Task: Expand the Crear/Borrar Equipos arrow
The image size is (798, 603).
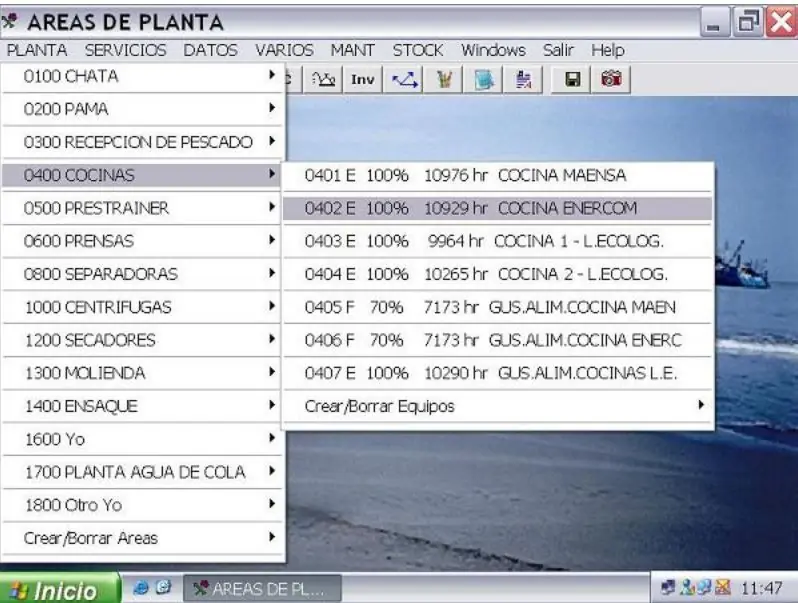Action: [701, 405]
